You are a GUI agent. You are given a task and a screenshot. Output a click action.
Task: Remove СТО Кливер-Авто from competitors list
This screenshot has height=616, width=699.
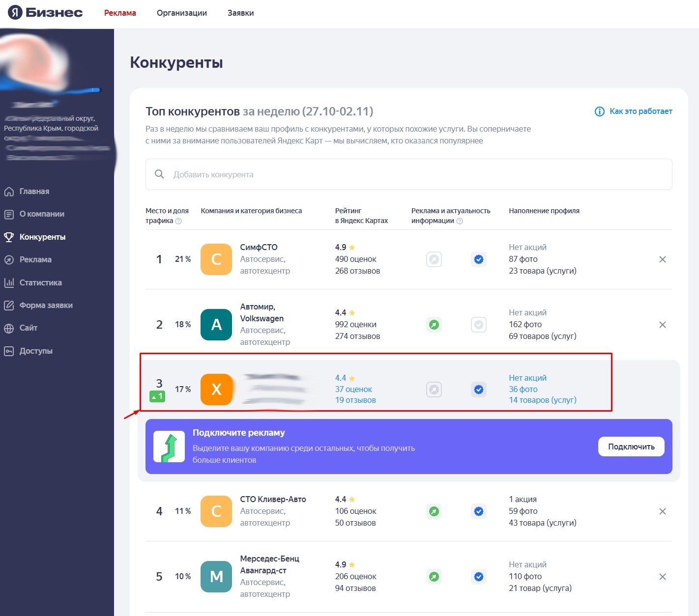coord(662,511)
